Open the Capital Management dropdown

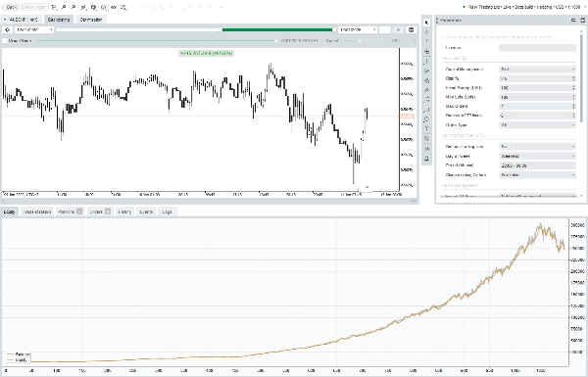537,69
